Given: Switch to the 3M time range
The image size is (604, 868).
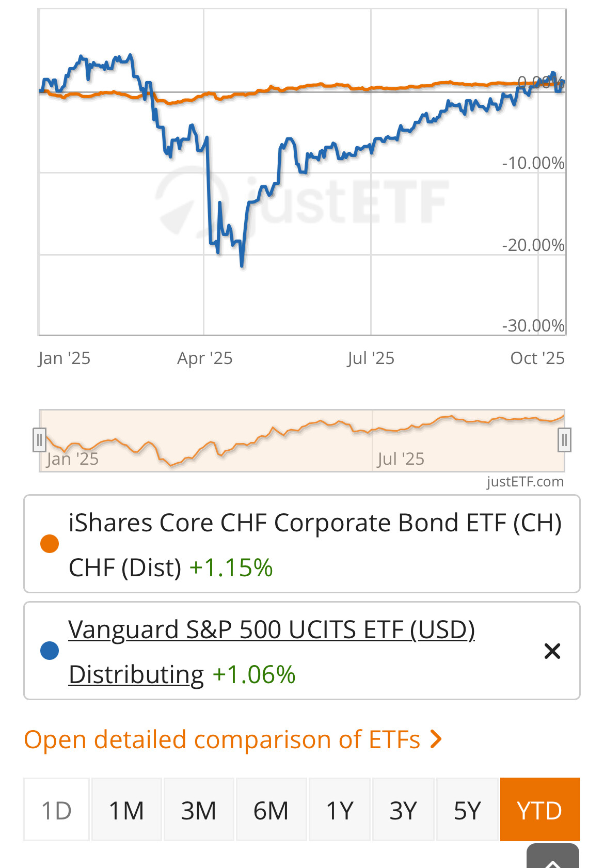Looking at the screenshot, I should (x=199, y=810).
